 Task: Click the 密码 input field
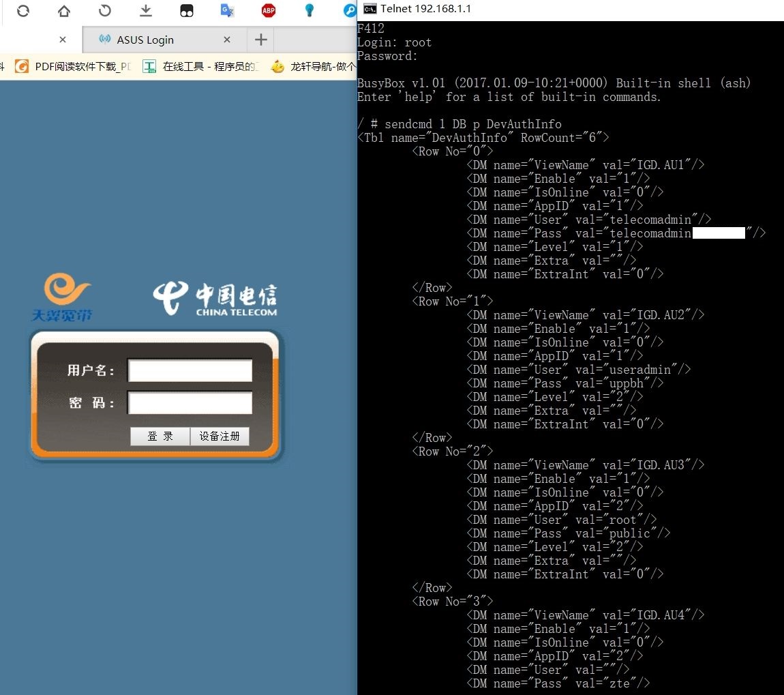point(190,403)
